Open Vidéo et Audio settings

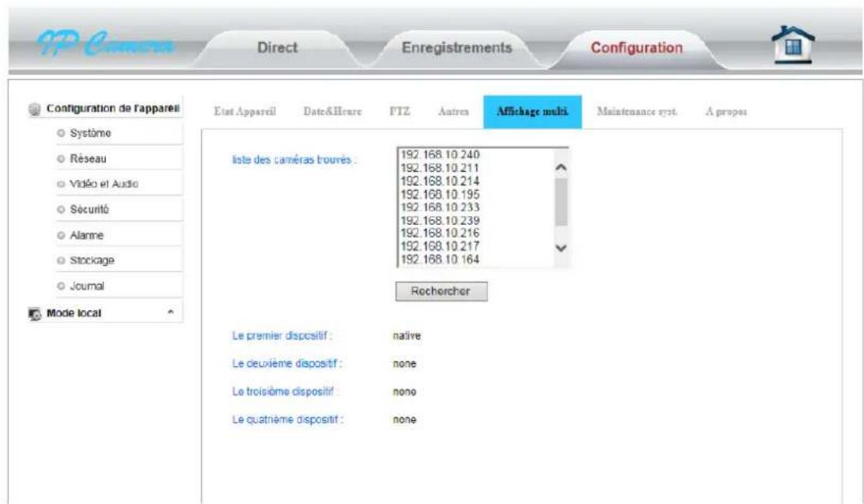tap(104, 184)
